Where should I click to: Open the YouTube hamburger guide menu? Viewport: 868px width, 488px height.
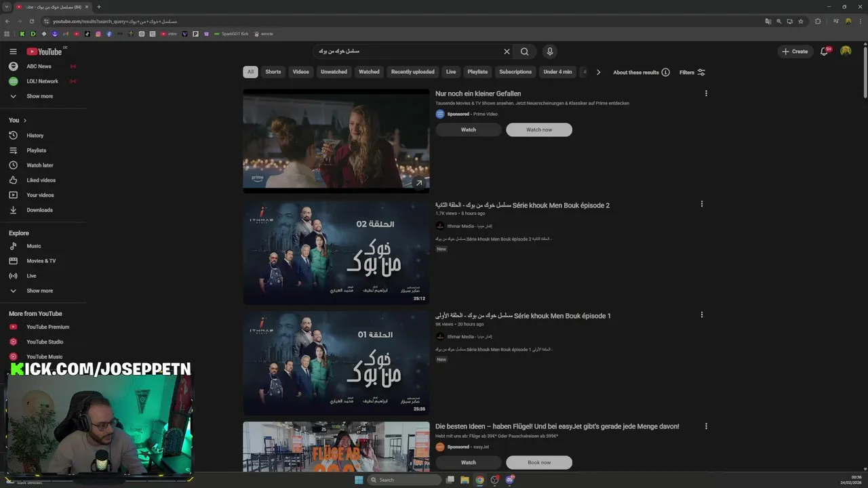(13, 52)
